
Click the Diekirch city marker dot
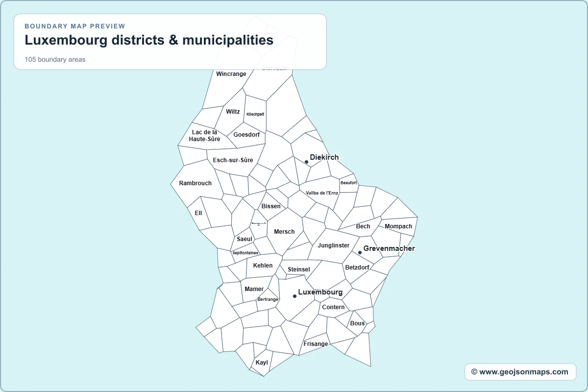coord(306,162)
